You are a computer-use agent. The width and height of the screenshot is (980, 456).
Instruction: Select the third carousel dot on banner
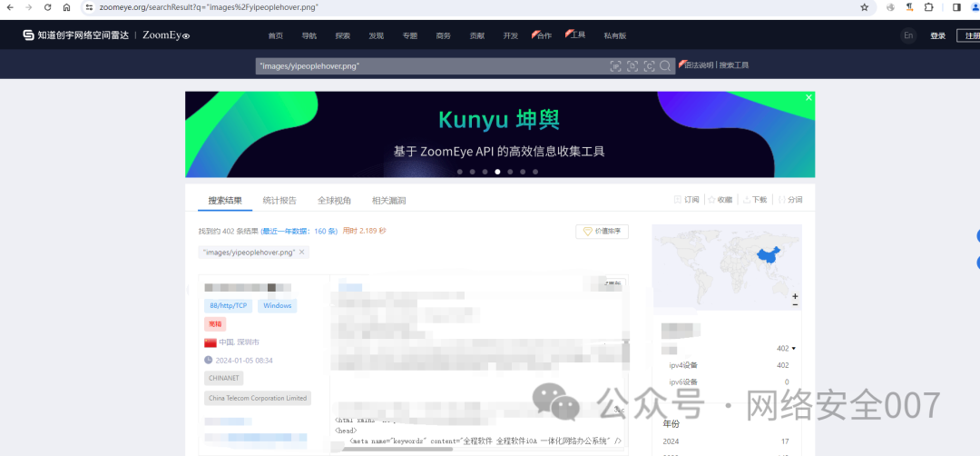(485, 172)
